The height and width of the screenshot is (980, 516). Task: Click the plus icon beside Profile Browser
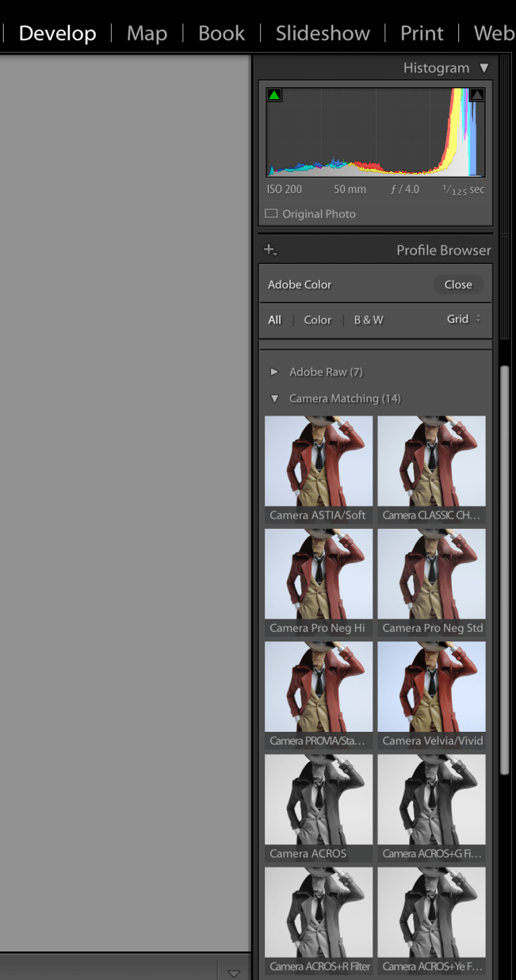269,250
